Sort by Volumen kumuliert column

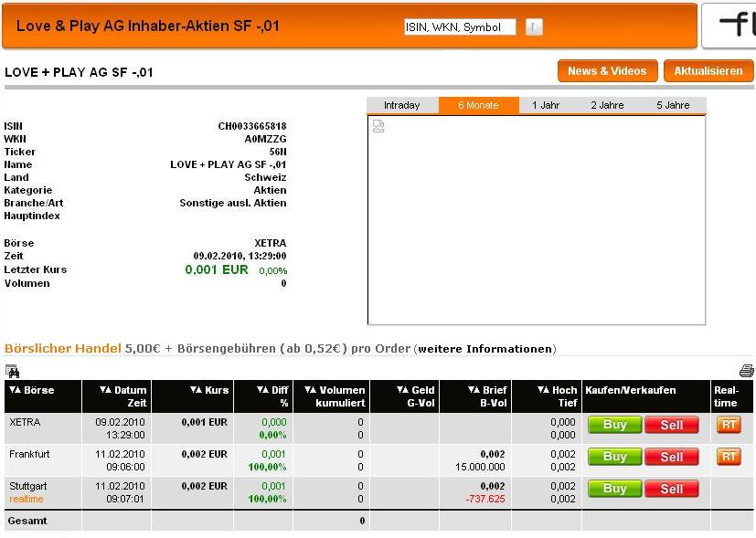311,390
